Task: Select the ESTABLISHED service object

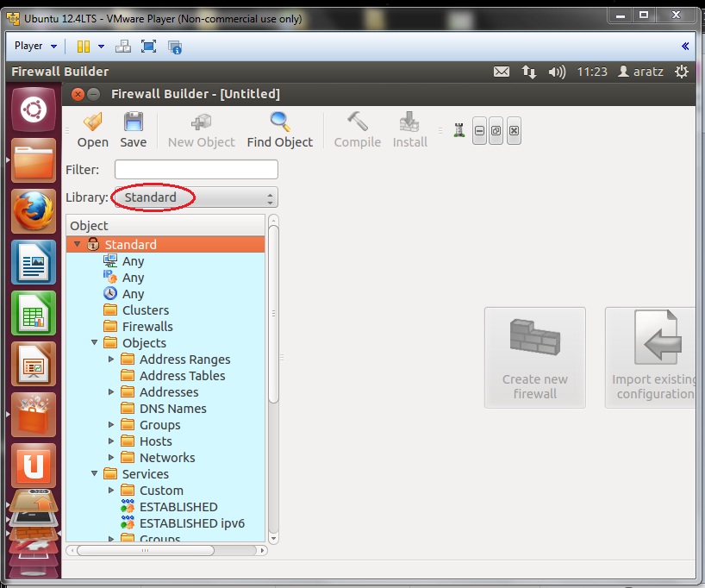Action: tap(178, 507)
